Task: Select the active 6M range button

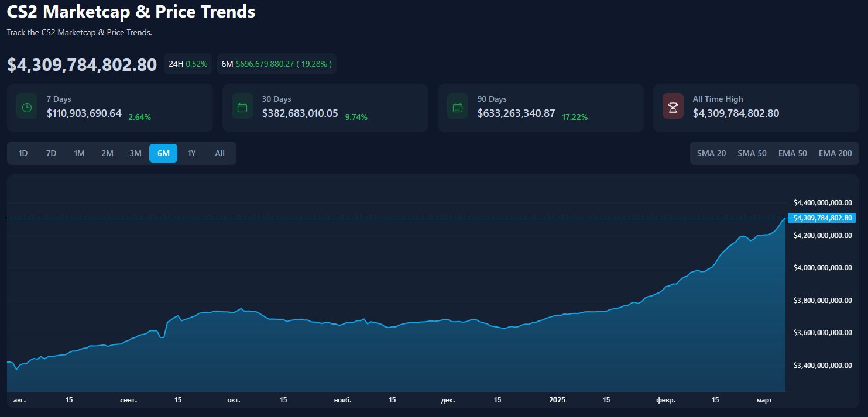Action: [163, 153]
